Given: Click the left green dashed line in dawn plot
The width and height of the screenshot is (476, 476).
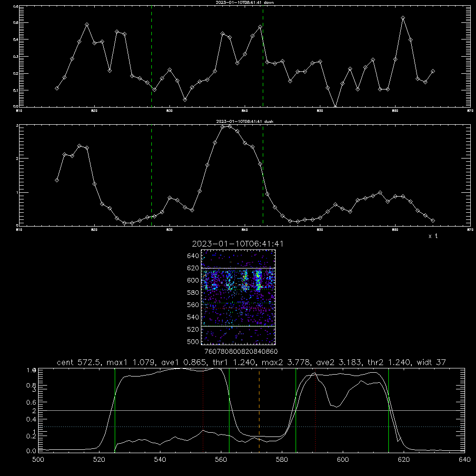Looking at the screenshot, I should [x=151, y=56].
